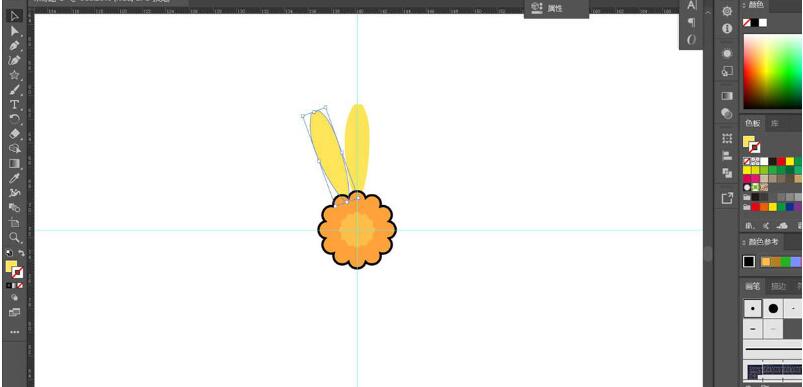Switch to the 库 tab
The image size is (803, 387).
point(775,123)
